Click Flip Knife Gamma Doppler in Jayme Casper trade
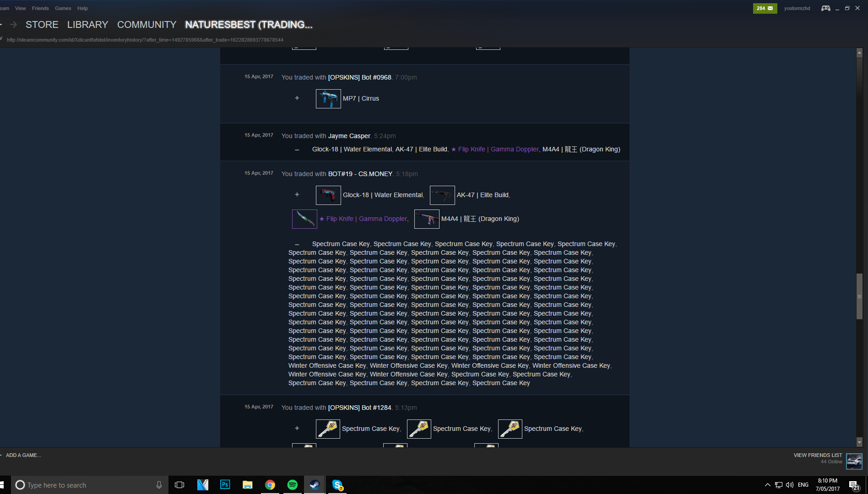Screen dimensions: 868x494 coord(495,149)
